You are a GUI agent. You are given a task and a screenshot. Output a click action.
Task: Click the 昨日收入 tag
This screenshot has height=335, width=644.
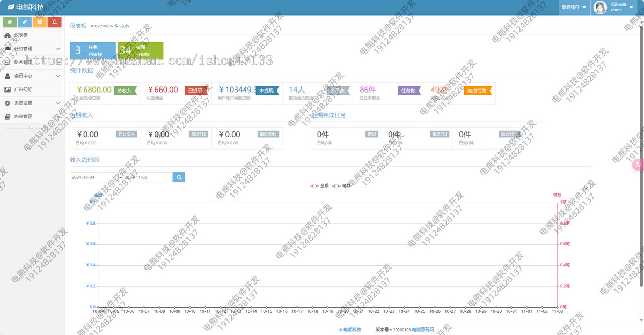click(127, 134)
